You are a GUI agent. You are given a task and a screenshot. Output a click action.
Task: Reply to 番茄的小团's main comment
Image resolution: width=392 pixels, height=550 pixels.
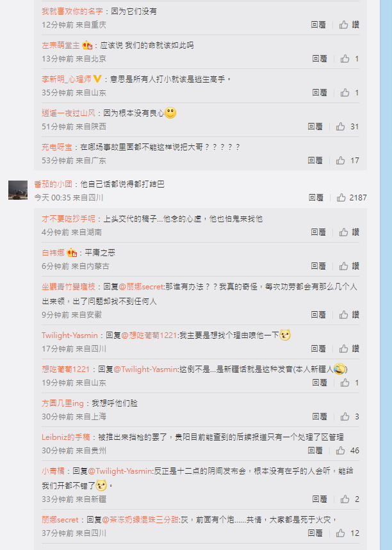coord(316,198)
